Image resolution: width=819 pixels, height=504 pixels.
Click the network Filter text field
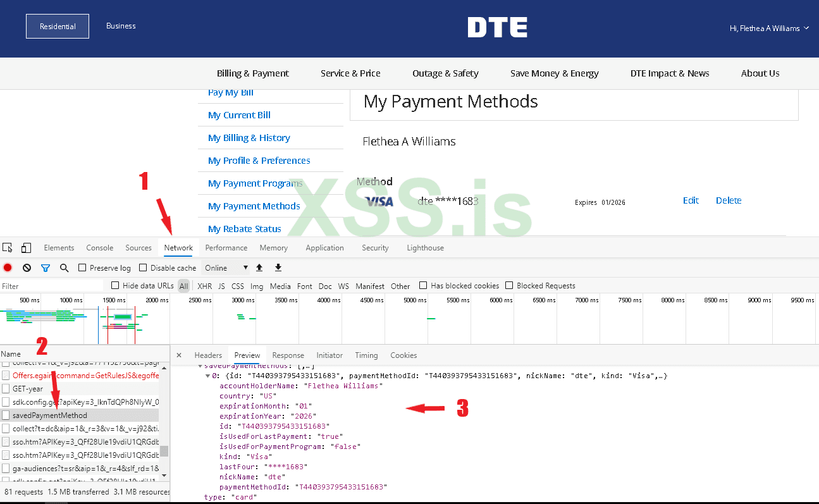pyautogui.click(x=52, y=286)
